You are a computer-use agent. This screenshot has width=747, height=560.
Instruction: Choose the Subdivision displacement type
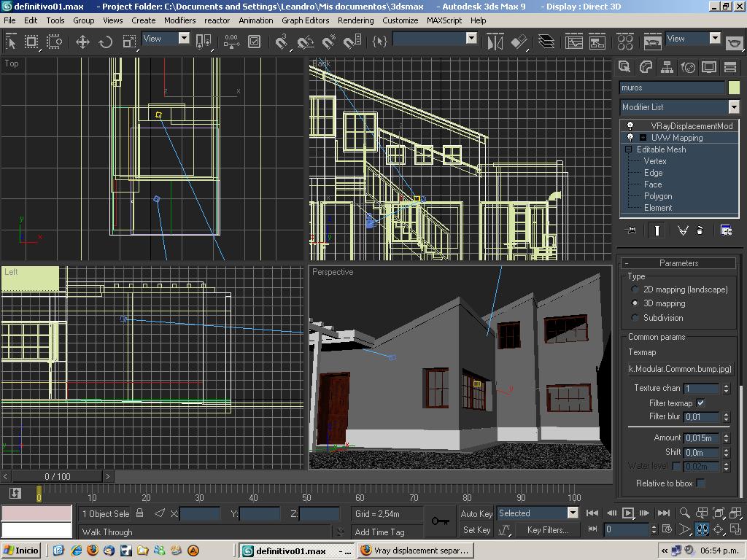point(635,318)
